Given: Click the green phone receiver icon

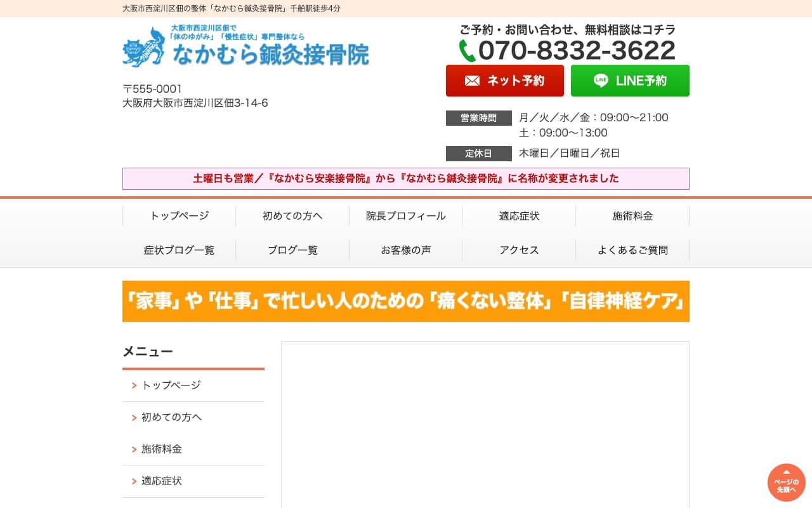Looking at the screenshot, I should pos(466,50).
